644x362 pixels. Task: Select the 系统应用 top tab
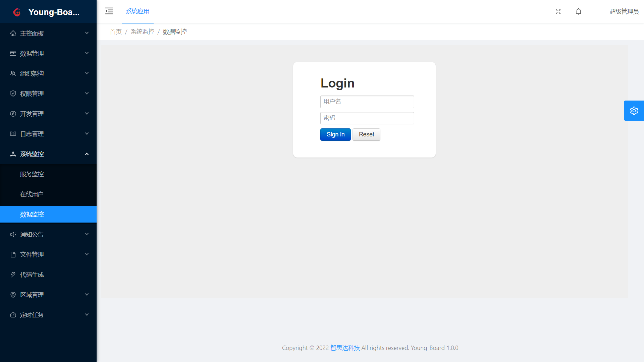pos(138,11)
